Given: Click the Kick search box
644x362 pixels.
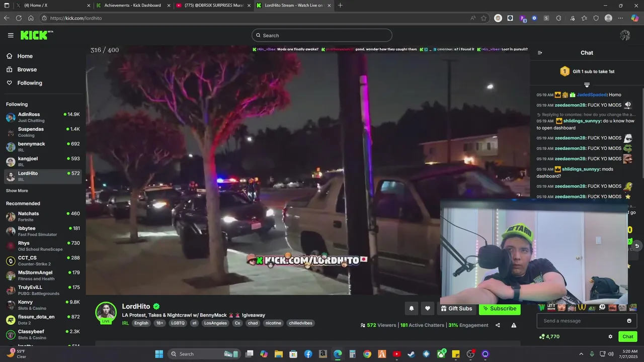Looking at the screenshot, I should (322, 35).
